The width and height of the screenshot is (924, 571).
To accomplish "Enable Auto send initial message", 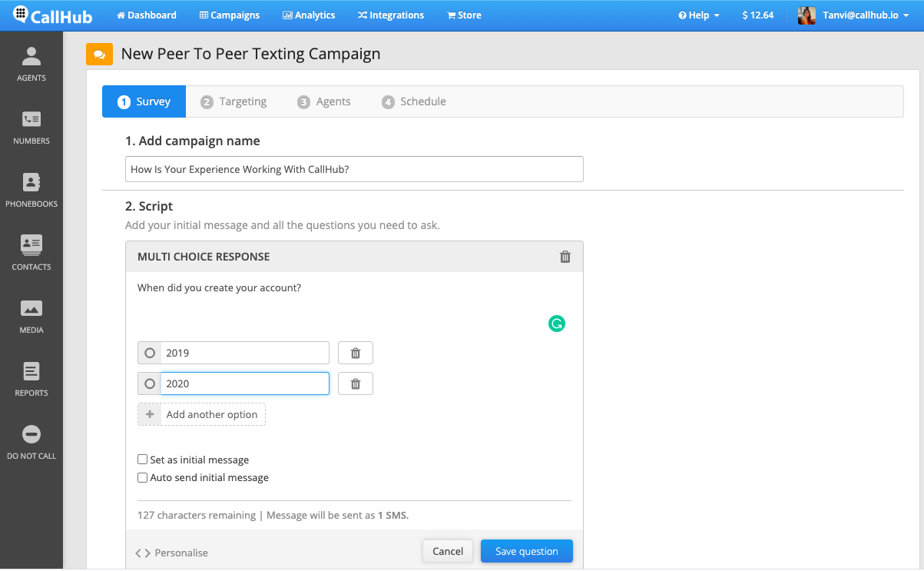I will click(142, 477).
